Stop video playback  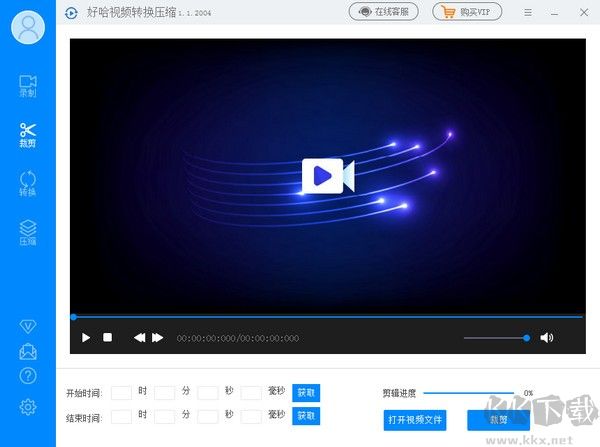(x=108, y=337)
